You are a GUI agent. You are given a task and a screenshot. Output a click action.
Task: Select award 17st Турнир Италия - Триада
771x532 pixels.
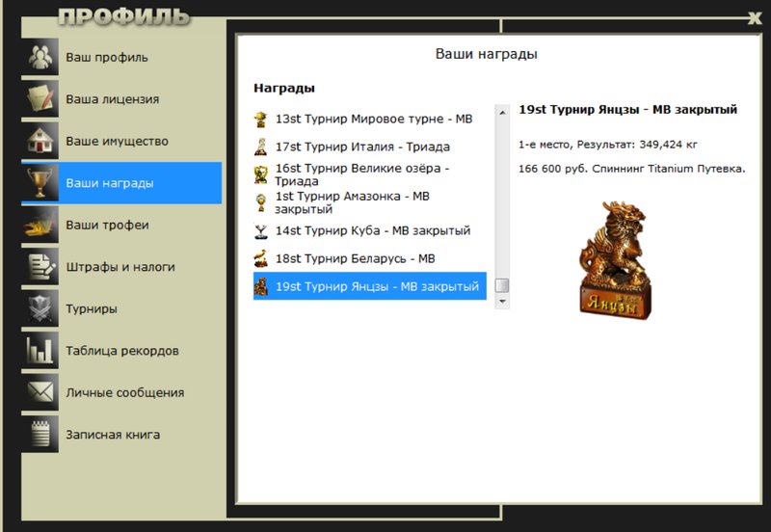[370, 147]
